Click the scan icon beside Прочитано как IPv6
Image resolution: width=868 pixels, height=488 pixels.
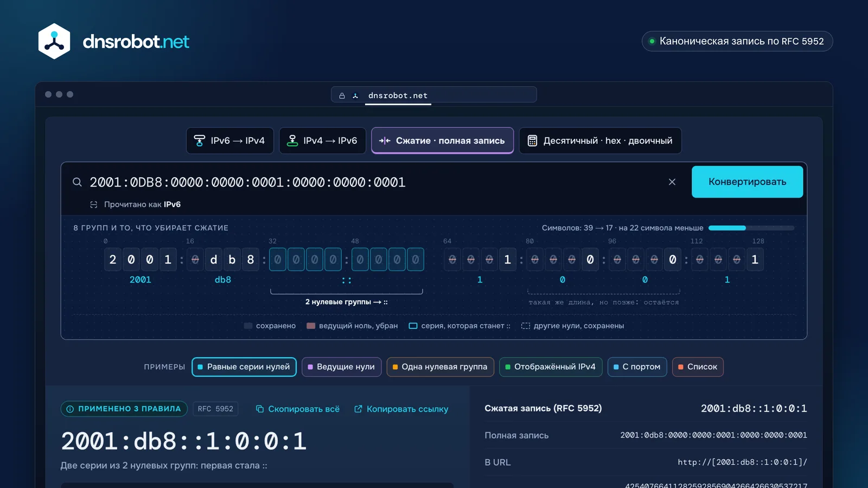(94, 204)
